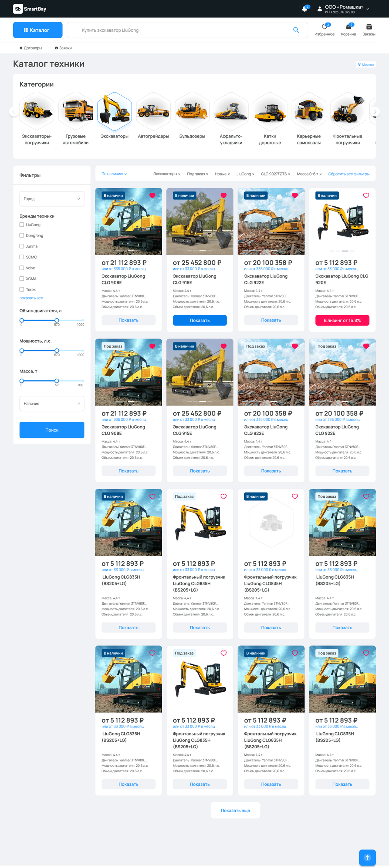The image size is (389, 868).
Task: Expand the ООО «Ромашка» account menu
Action: click(368, 9)
